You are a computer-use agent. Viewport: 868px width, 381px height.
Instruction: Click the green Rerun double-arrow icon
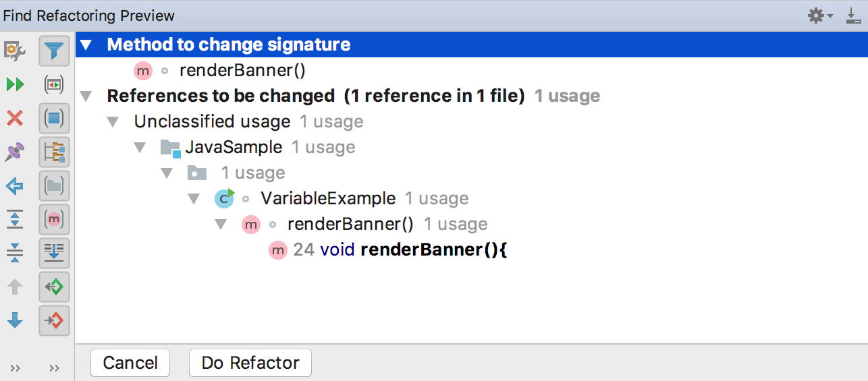[15, 84]
